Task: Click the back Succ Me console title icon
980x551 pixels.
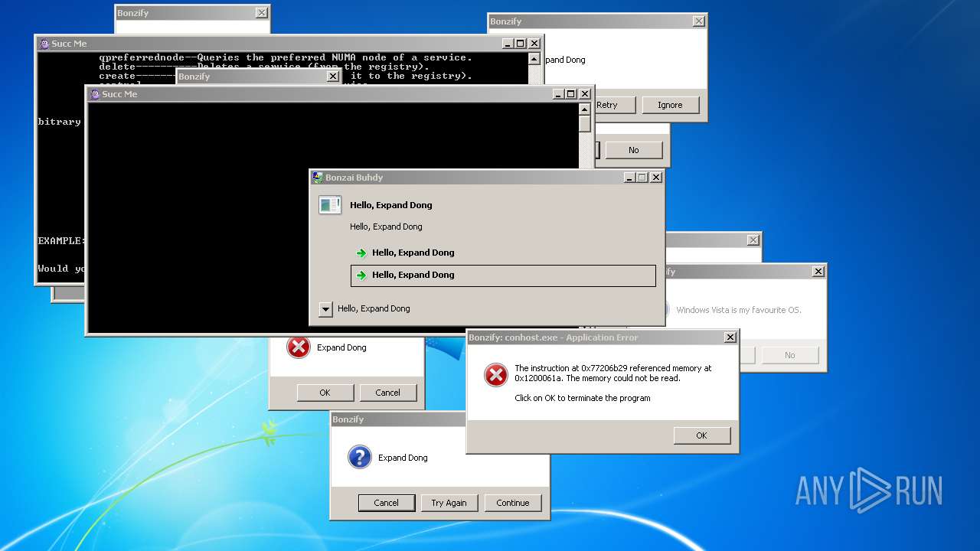Action: tap(44, 44)
